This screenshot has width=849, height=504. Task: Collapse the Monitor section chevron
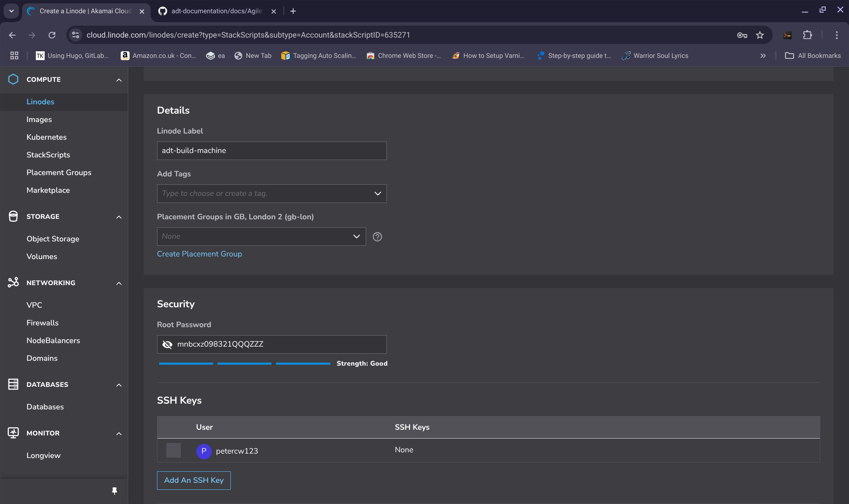coord(119,433)
